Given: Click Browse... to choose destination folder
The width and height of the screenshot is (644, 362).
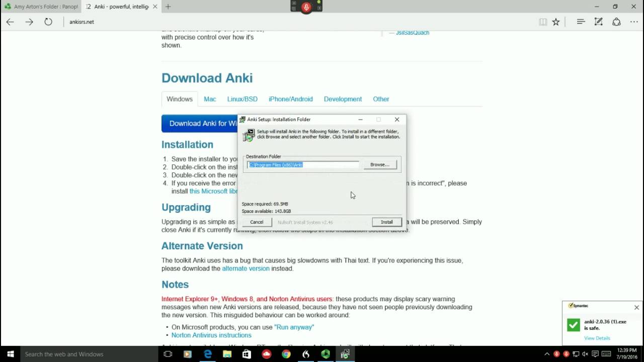Looking at the screenshot, I should coord(380,164).
